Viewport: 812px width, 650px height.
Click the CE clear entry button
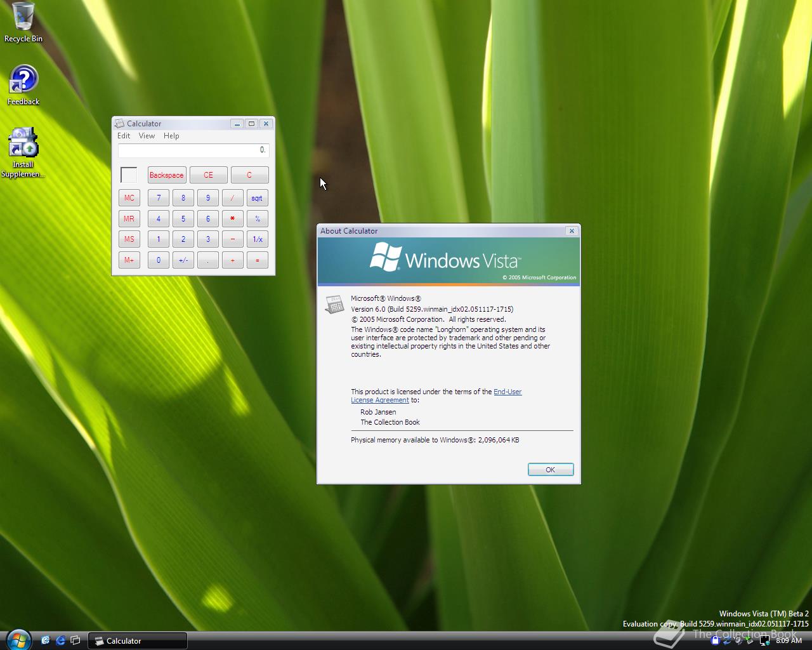click(x=208, y=175)
